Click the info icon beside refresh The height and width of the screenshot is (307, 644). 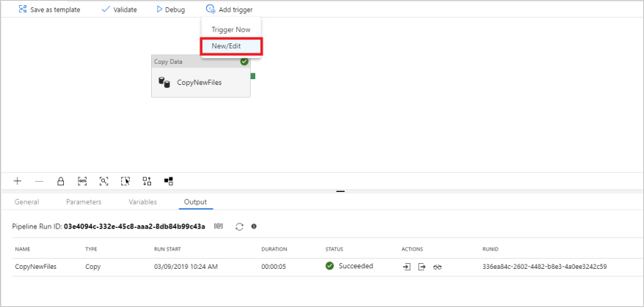pos(254,226)
